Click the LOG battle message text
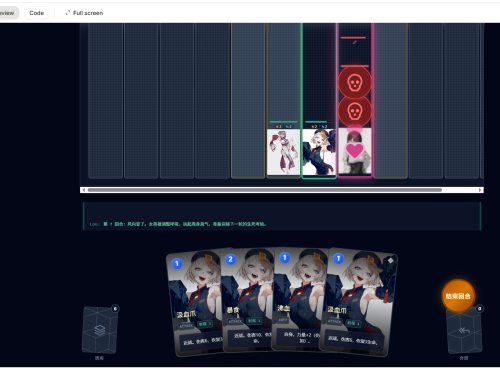500x375 pixels. coord(178,224)
